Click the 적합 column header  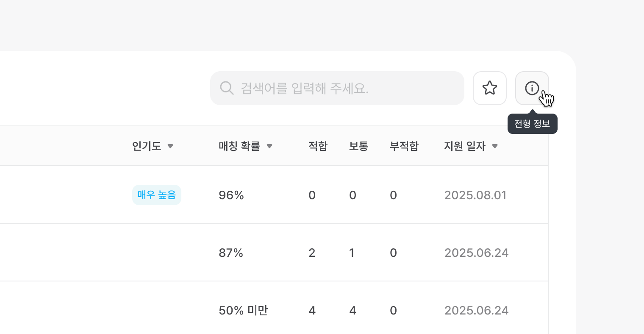[318, 146]
